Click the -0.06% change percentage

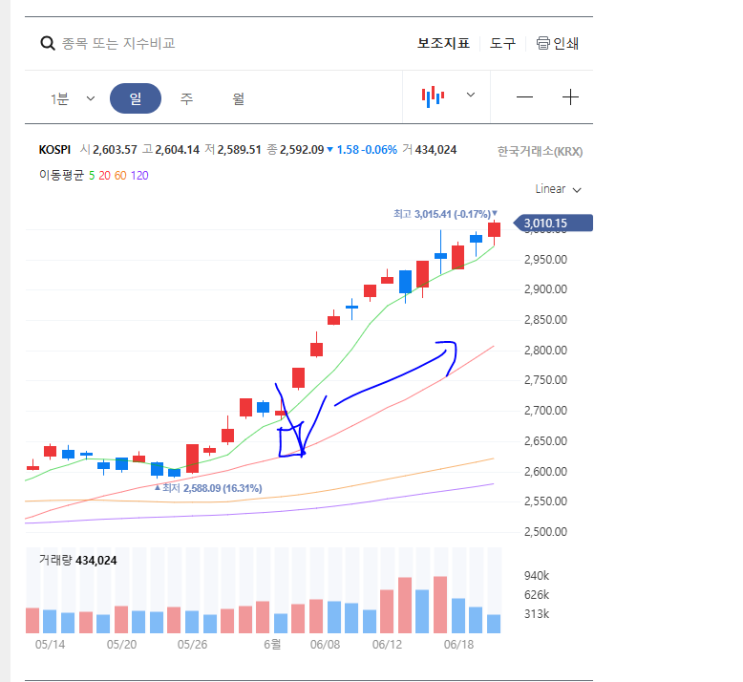coord(379,150)
